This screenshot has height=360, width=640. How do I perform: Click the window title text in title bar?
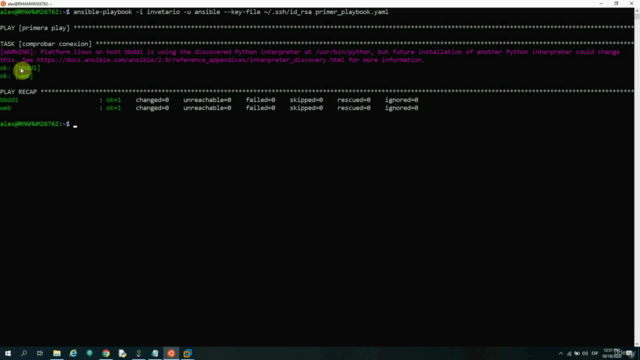(29, 4)
